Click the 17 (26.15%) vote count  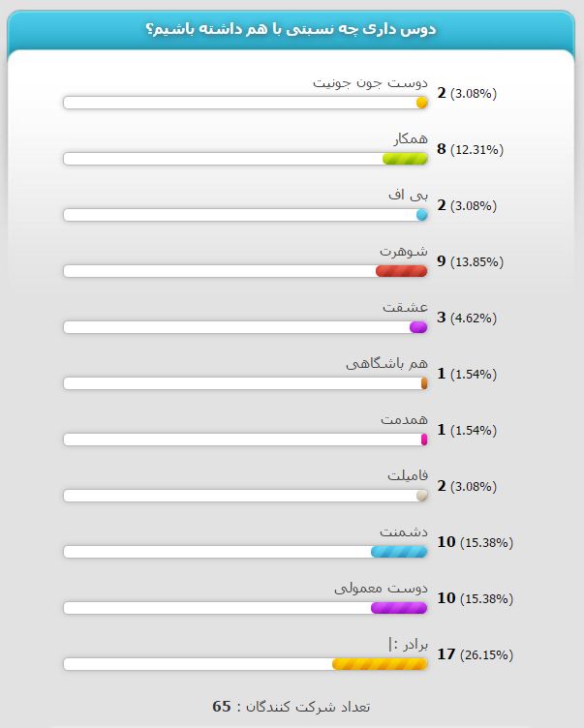coord(476,654)
